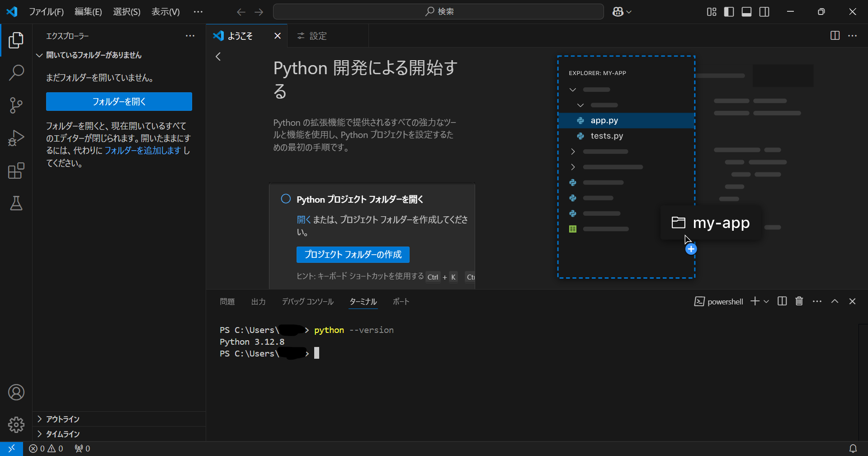
Task: Open the Search view in activity bar
Action: (x=16, y=73)
